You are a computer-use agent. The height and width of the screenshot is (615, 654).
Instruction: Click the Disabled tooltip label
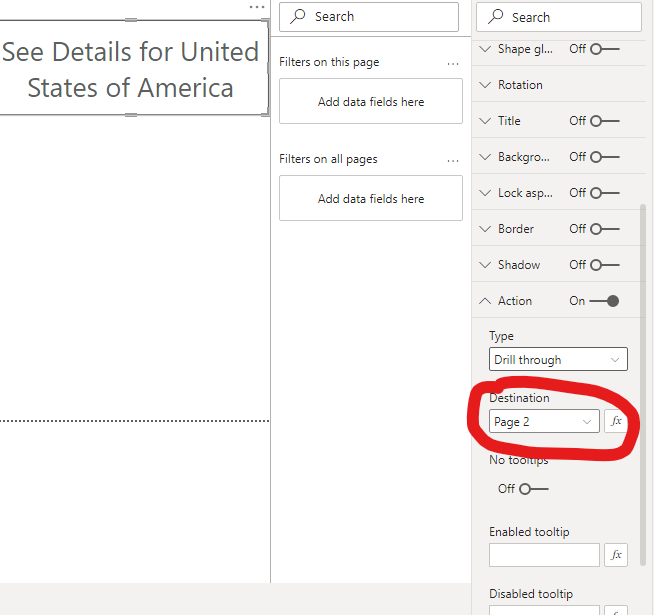531,594
